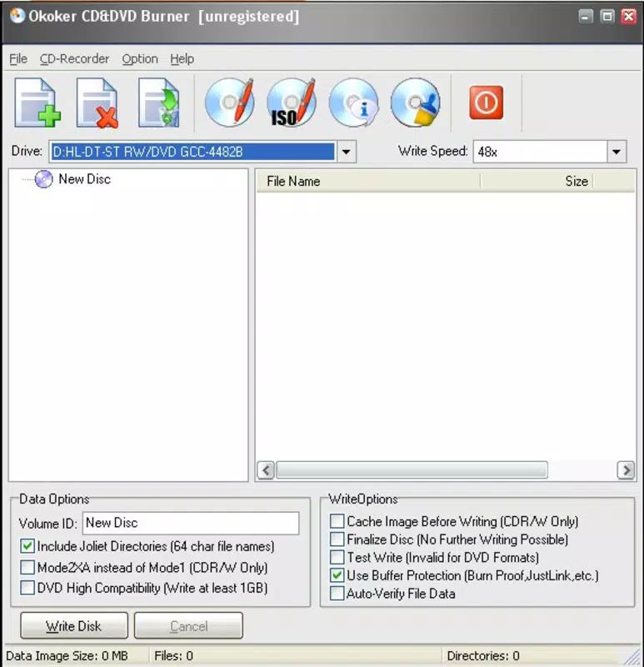This screenshot has width=644, height=667.
Task: Open the Drive dropdown arrow
Action: (346, 152)
